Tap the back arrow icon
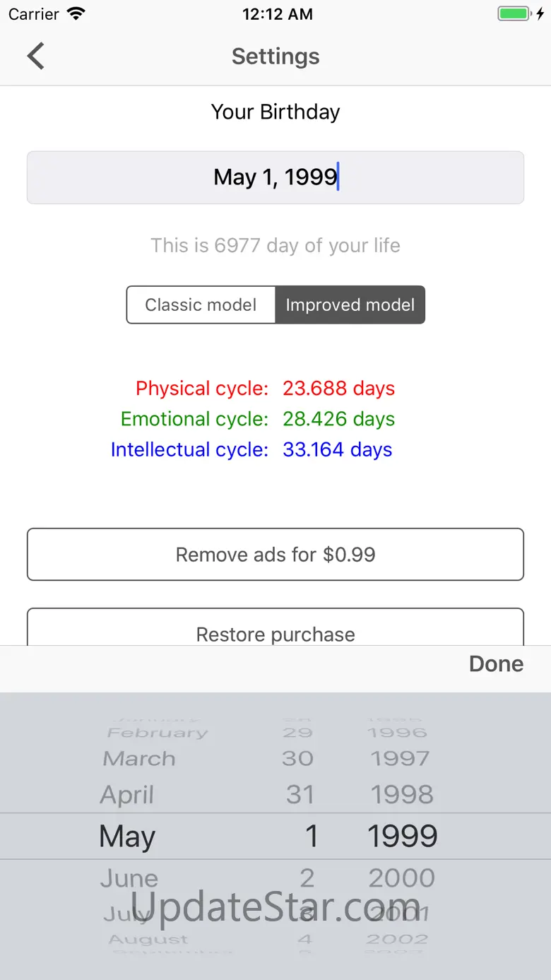Image resolution: width=551 pixels, height=980 pixels. tap(36, 57)
